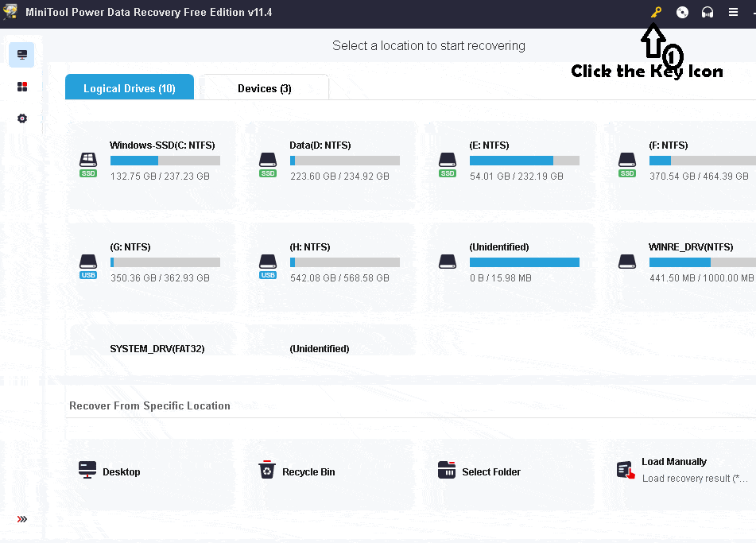756x543 pixels.
Task: Open the headset support icon
Action: pos(708,13)
